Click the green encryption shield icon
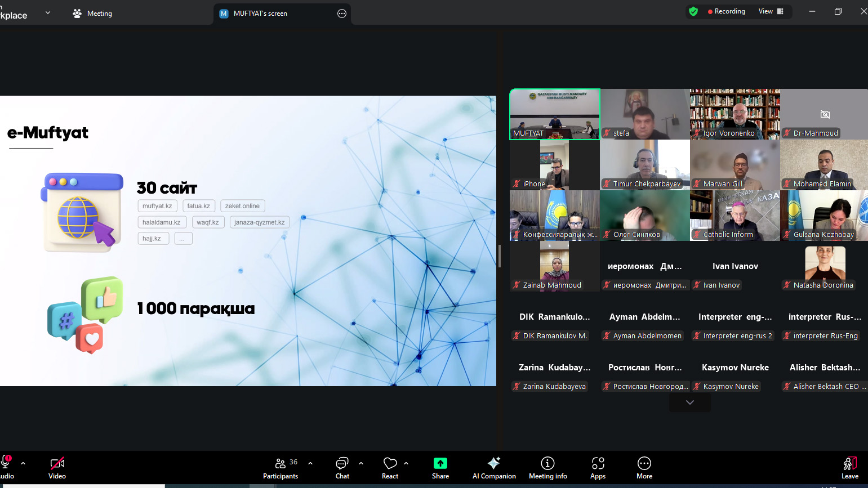 693,11
